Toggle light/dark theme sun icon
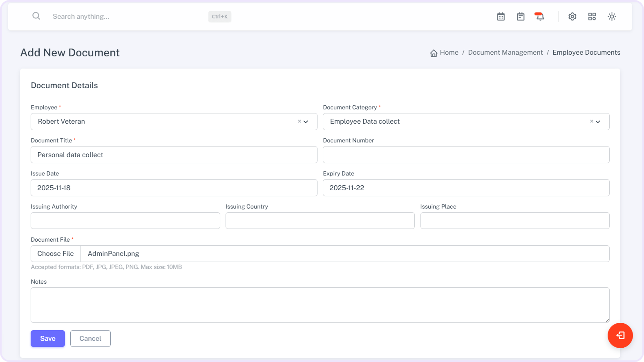 pos(611,17)
